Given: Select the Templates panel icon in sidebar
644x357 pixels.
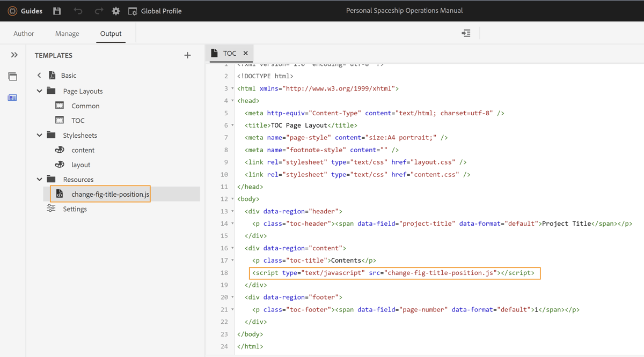Looking at the screenshot, I should pos(12,76).
